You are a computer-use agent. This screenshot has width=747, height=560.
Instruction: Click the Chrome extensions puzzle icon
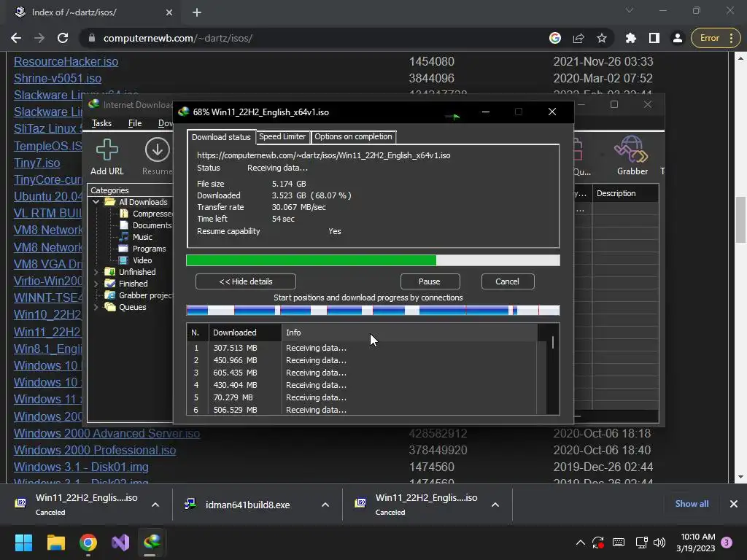630,38
